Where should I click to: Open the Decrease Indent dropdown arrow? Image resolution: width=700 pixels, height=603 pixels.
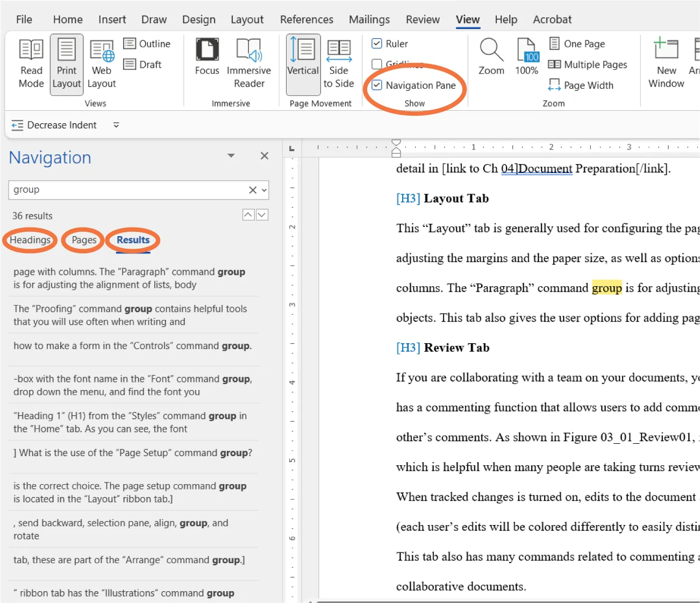pyautogui.click(x=116, y=125)
